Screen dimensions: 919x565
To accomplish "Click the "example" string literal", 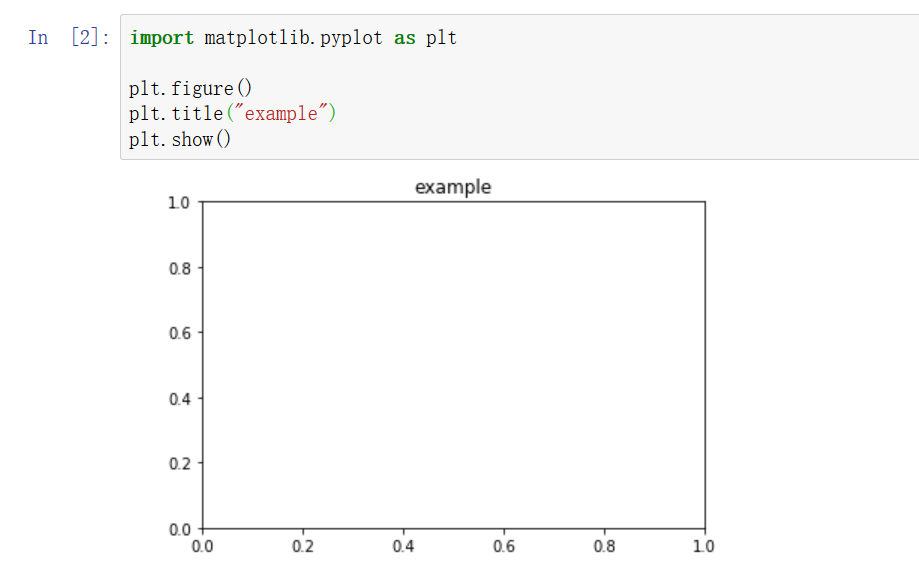I will click(281, 113).
